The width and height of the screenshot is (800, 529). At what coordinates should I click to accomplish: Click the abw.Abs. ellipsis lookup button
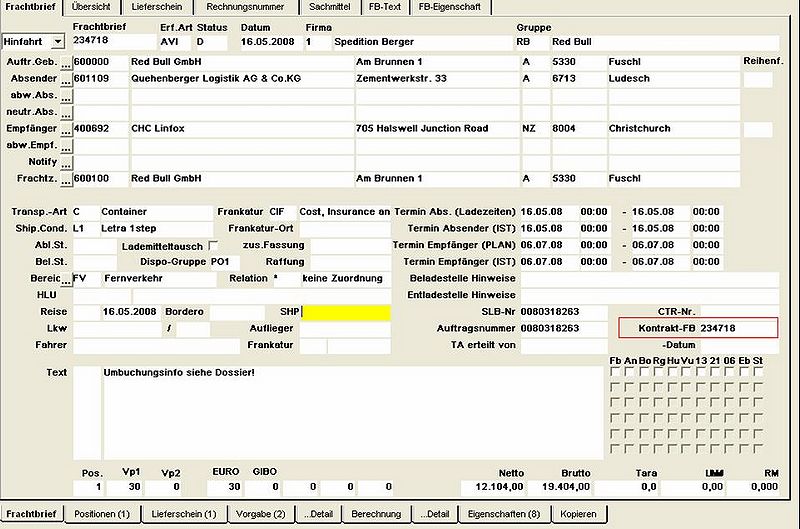point(66,97)
